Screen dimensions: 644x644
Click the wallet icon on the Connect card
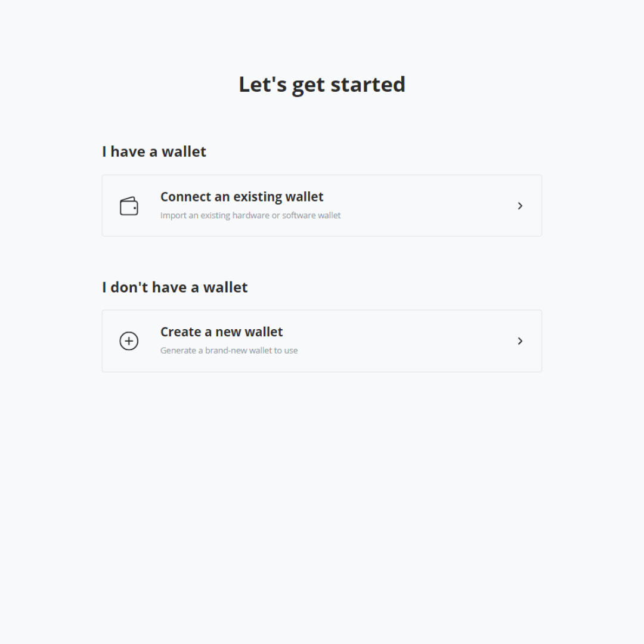129,206
